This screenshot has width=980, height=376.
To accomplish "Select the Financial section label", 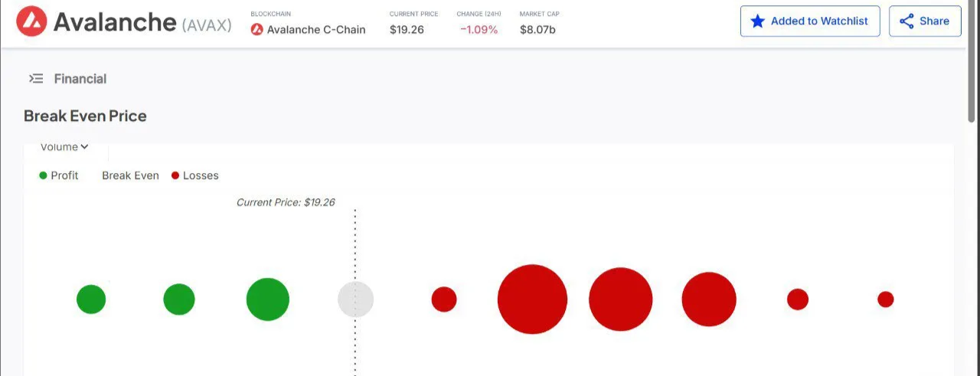I will [x=80, y=79].
